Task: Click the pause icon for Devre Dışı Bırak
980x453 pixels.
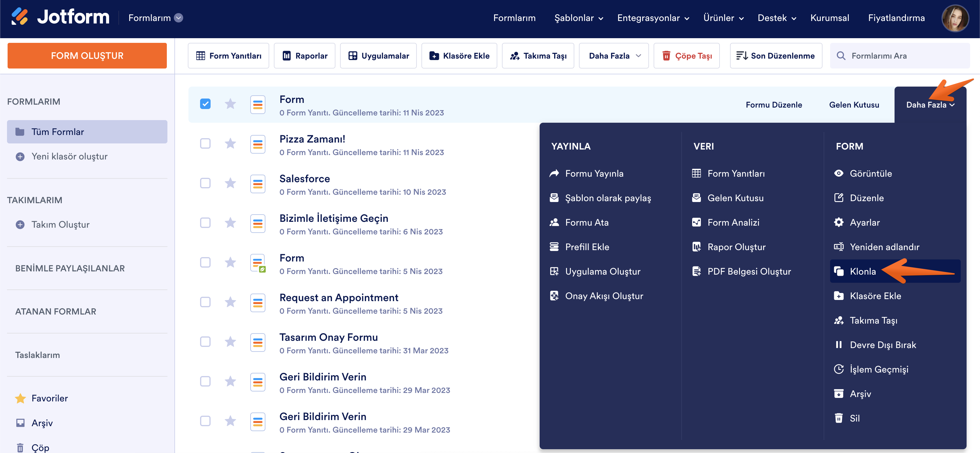Action: coord(839,345)
